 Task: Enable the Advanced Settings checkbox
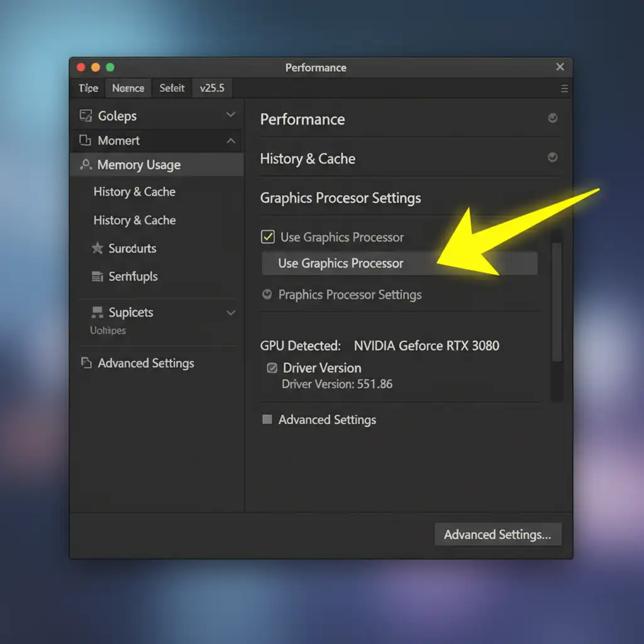(x=267, y=419)
